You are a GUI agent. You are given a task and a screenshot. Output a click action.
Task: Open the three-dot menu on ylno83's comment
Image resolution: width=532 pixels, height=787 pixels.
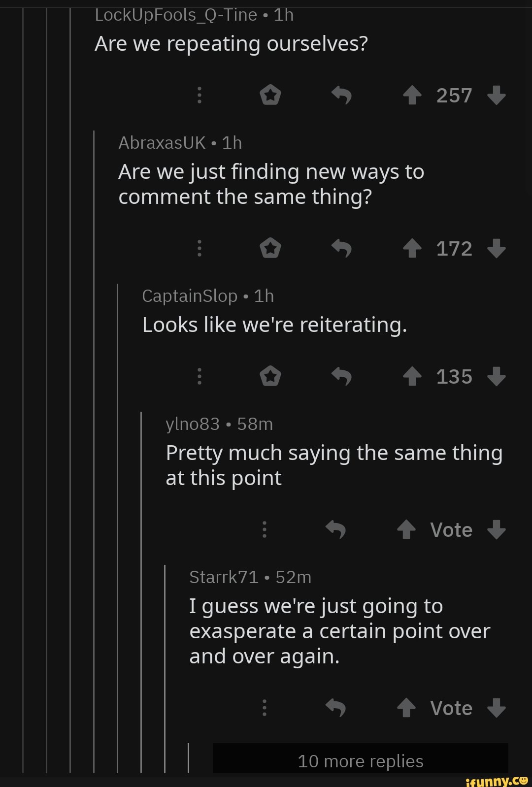click(x=264, y=530)
